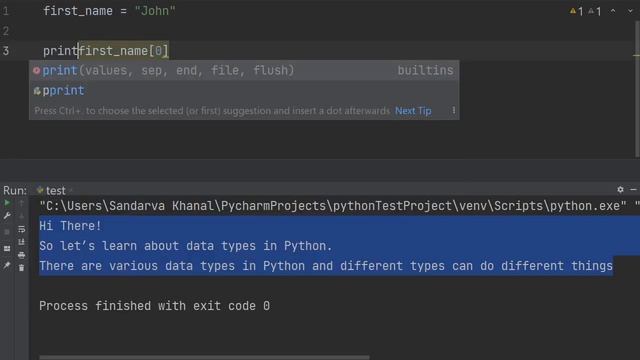This screenshot has width=640, height=360.
Task: Rerun the test script with green arrow
Action: click(7, 203)
